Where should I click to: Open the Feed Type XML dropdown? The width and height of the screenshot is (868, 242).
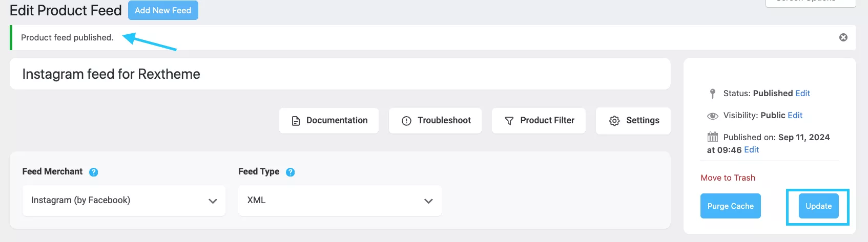(x=340, y=200)
